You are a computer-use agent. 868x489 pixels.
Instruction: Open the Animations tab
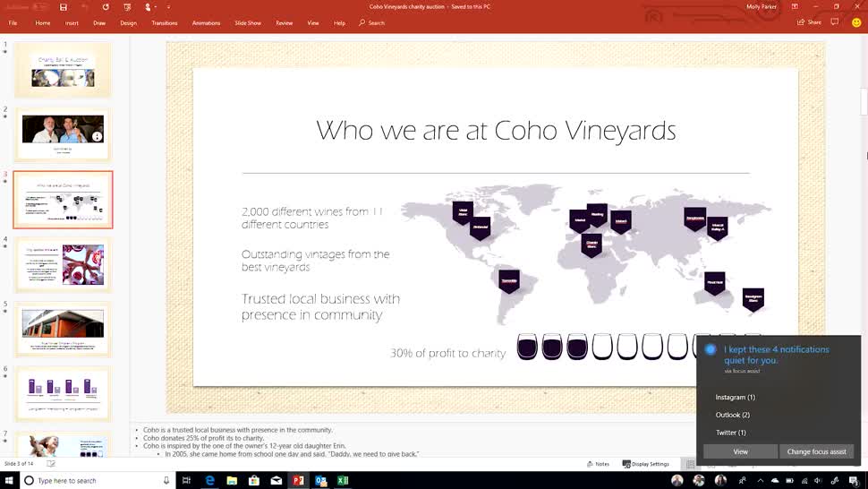pyautogui.click(x=206, y=22)
